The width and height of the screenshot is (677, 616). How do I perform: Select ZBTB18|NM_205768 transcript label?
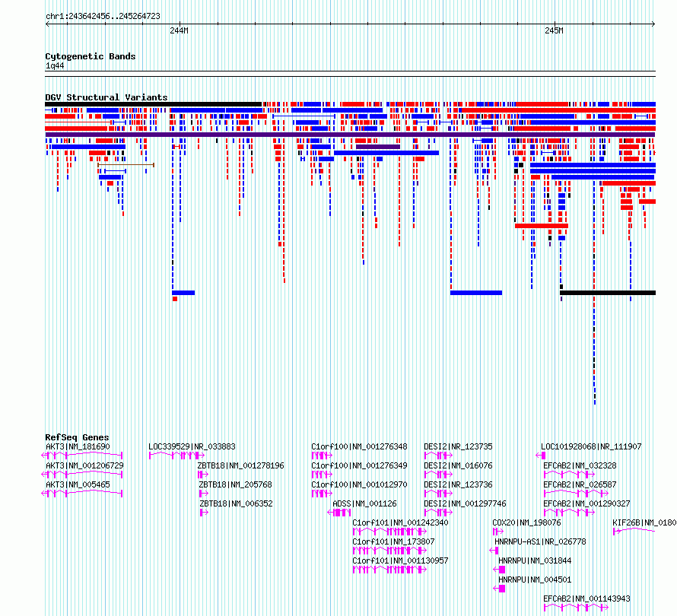coord(236,484)
